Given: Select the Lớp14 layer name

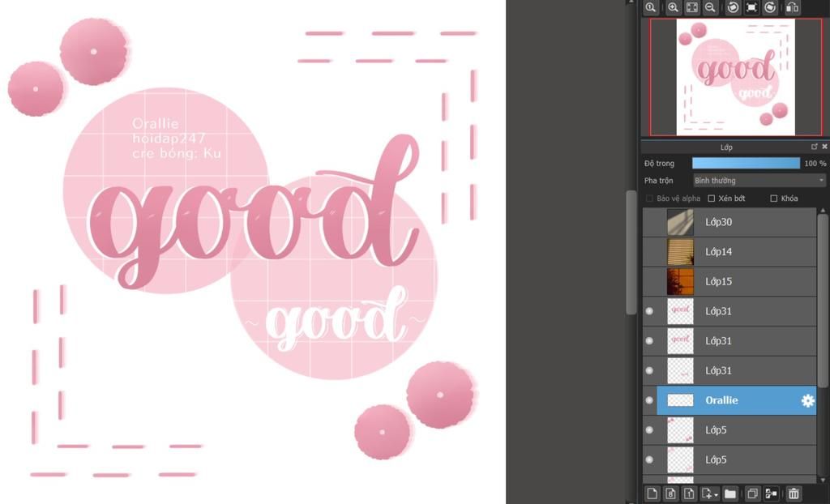Looking at the screenshot, I should point(718,251).
